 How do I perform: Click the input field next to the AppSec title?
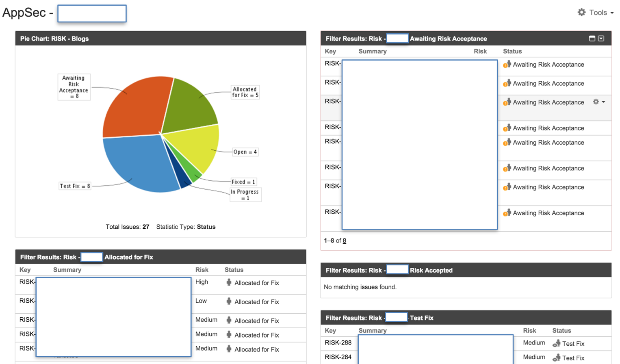coord(91,13)
